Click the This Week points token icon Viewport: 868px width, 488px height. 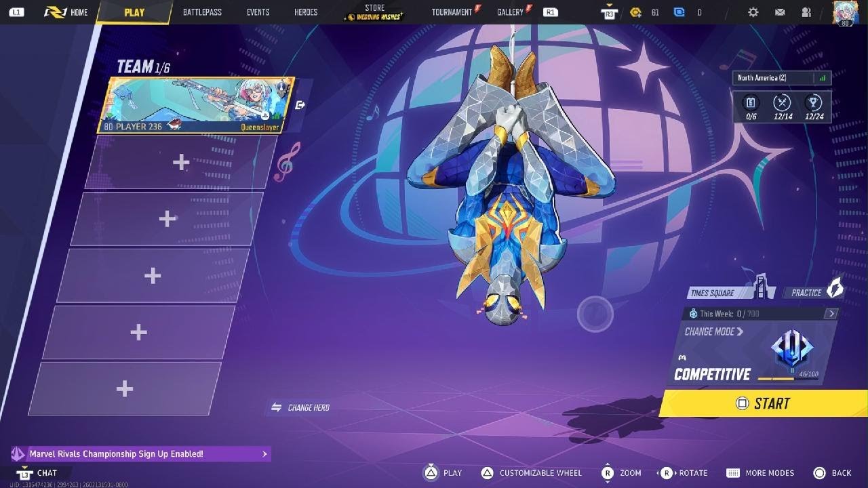pyautogui.click(x=693, y=314)
